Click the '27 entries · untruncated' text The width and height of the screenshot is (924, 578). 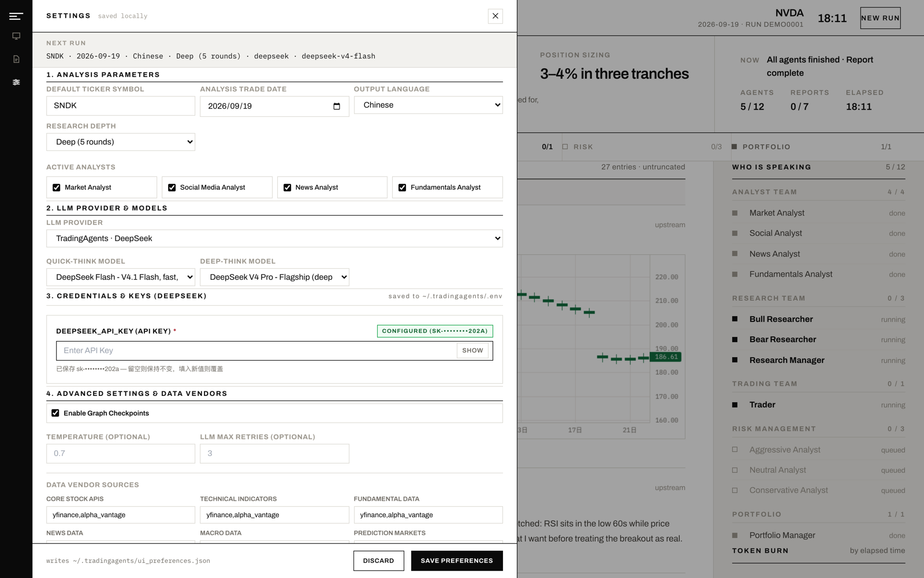643,167
